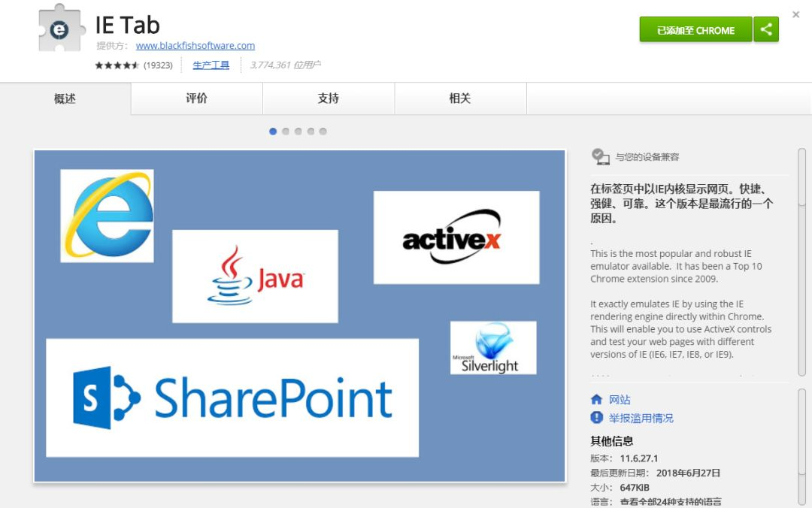Click the view all 24 supported languages text
The image size is (812, 508).
[x=671, y=502]
